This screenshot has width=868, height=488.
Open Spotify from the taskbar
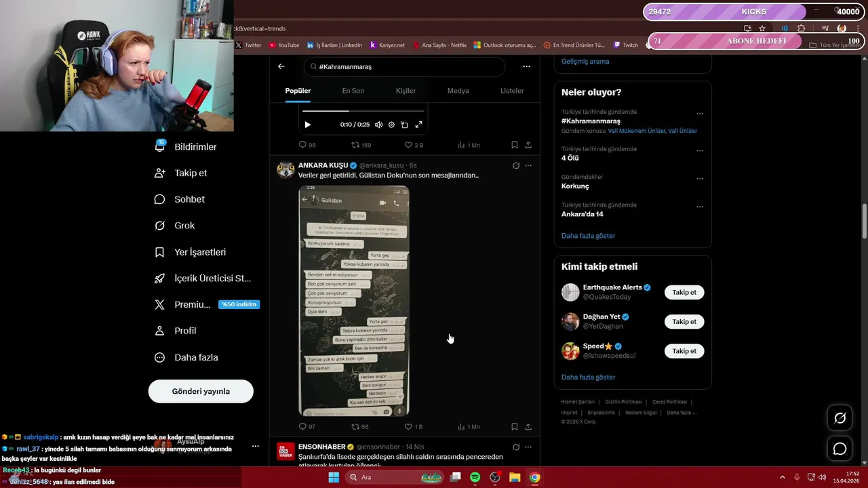475,477
